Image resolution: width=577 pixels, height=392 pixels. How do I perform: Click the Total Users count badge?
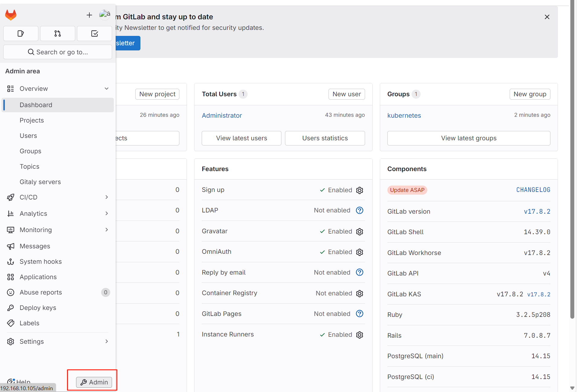(x=243, y=94)
